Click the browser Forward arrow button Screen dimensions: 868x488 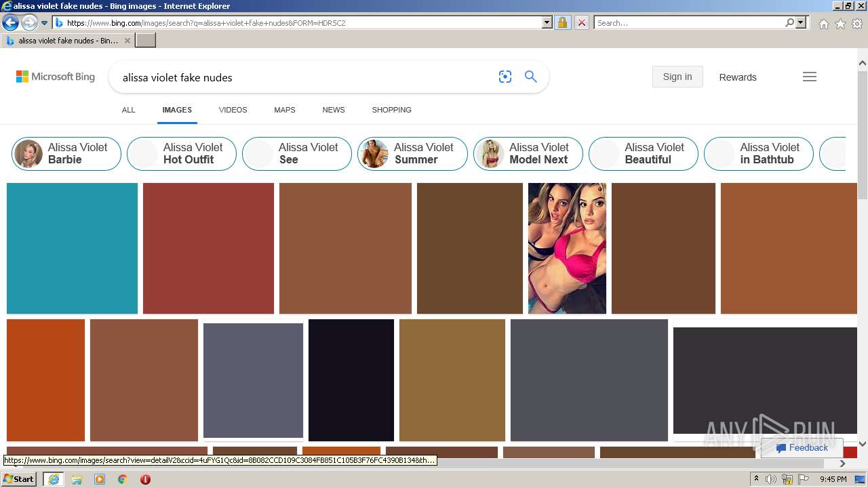pos(28,22)
